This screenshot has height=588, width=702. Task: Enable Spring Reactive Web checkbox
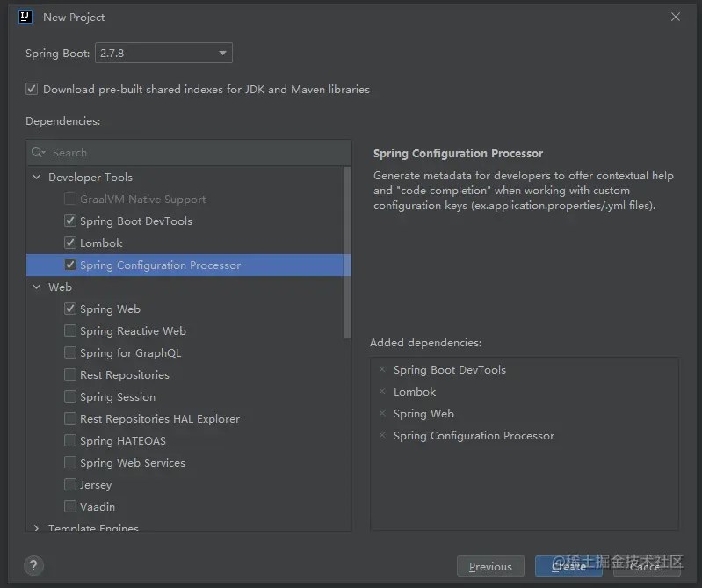(69, 330)
